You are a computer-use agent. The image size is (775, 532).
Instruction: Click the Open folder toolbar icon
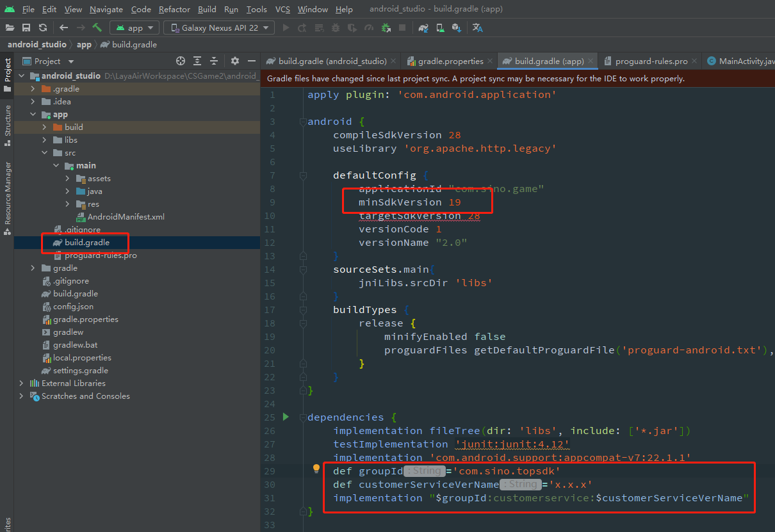10,28
